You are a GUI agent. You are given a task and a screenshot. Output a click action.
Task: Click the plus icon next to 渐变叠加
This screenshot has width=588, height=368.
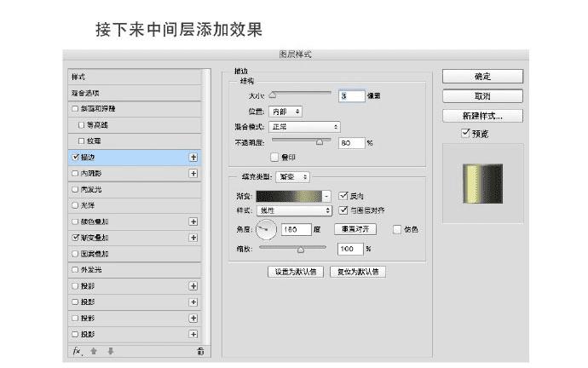[193, 238]
